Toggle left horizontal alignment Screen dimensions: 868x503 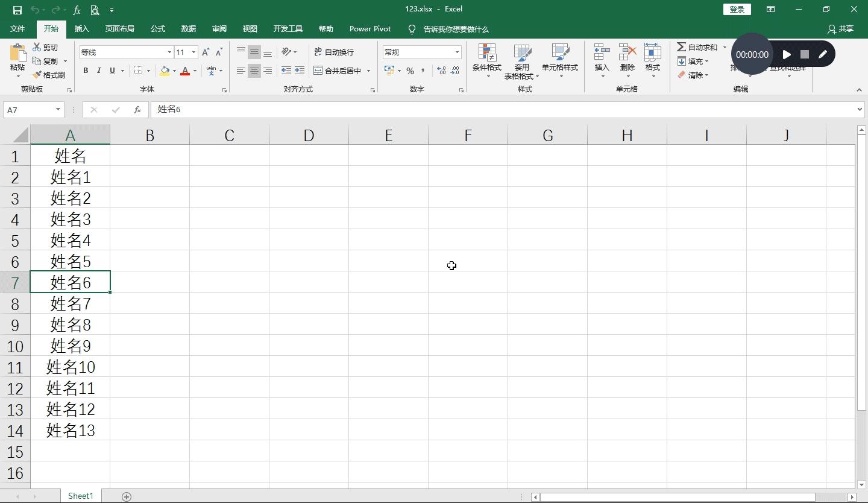241,71
